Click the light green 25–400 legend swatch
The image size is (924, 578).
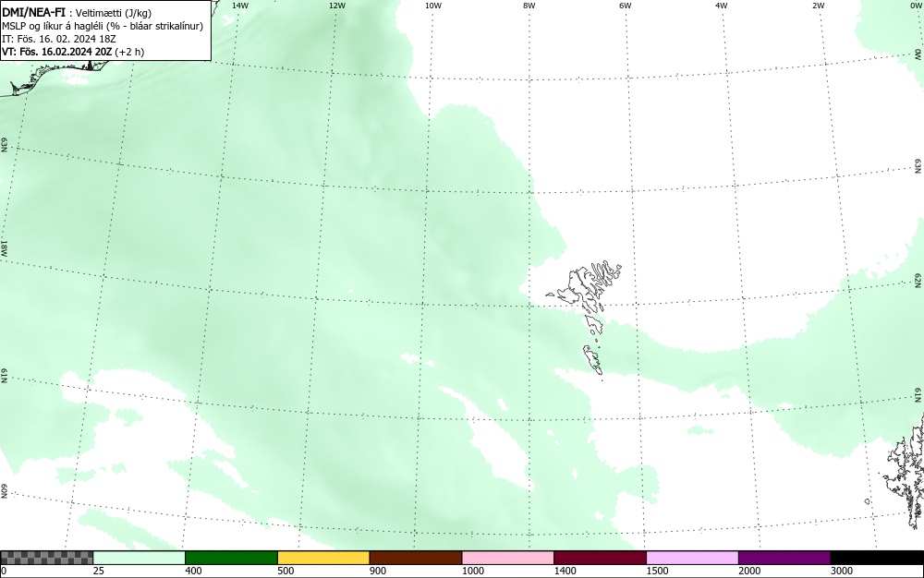[x=140, y=558]
